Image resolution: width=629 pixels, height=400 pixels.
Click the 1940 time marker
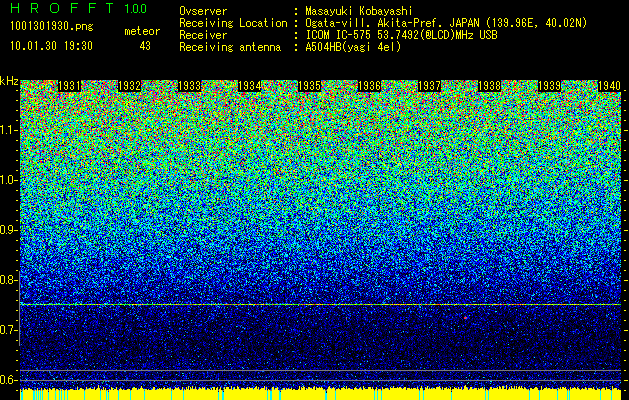(609, 86)
